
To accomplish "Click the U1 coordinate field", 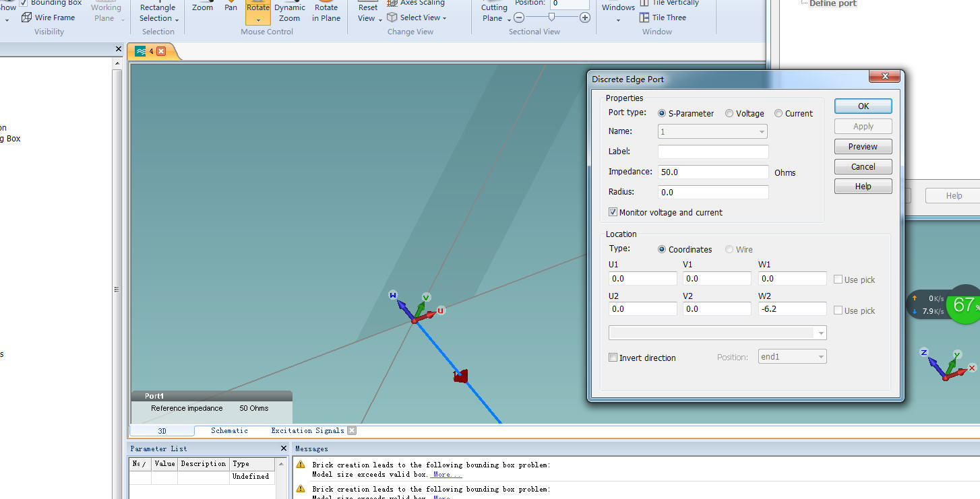I will pyautogui.click(x=642, y=278).
